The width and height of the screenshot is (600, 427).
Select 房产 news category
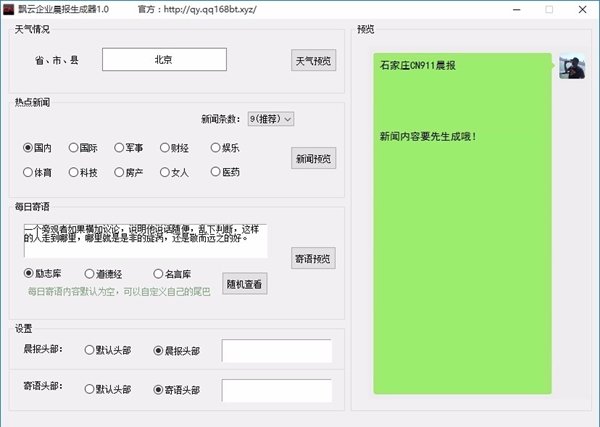[x=129, y=172]
